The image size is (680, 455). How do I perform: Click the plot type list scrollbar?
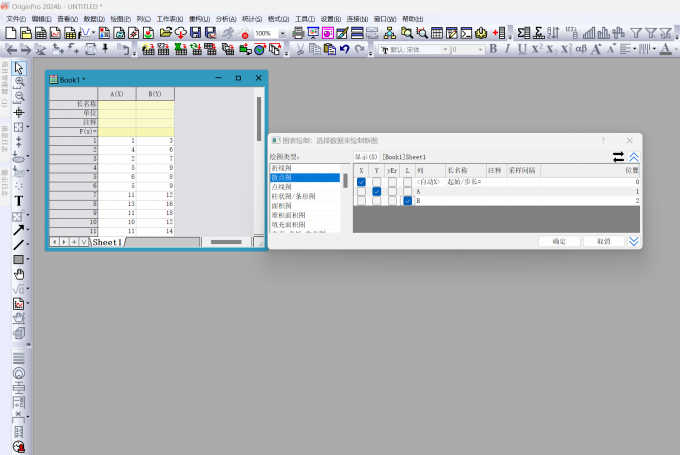click(x=345, y=180)
